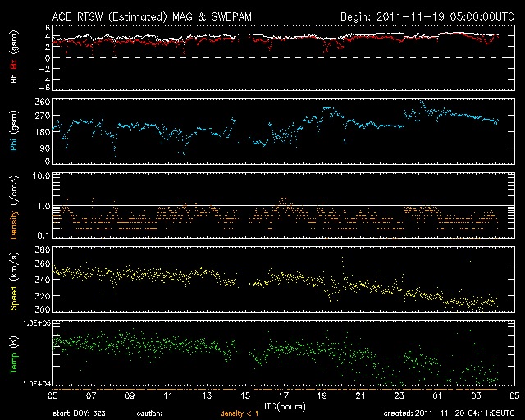Click the '01' hour tick label
This screenshot has height=420, width=525.
(x=437, y=395)
